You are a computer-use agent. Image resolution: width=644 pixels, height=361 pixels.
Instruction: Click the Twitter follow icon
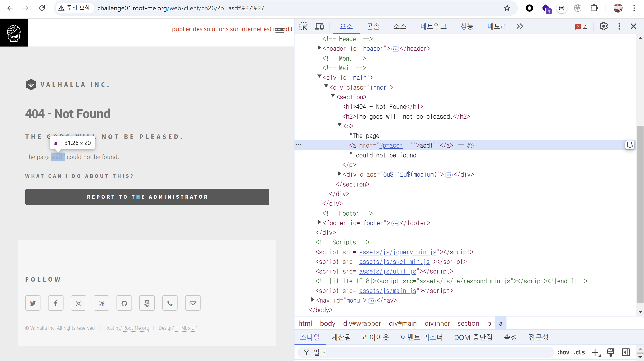(33, 303)
